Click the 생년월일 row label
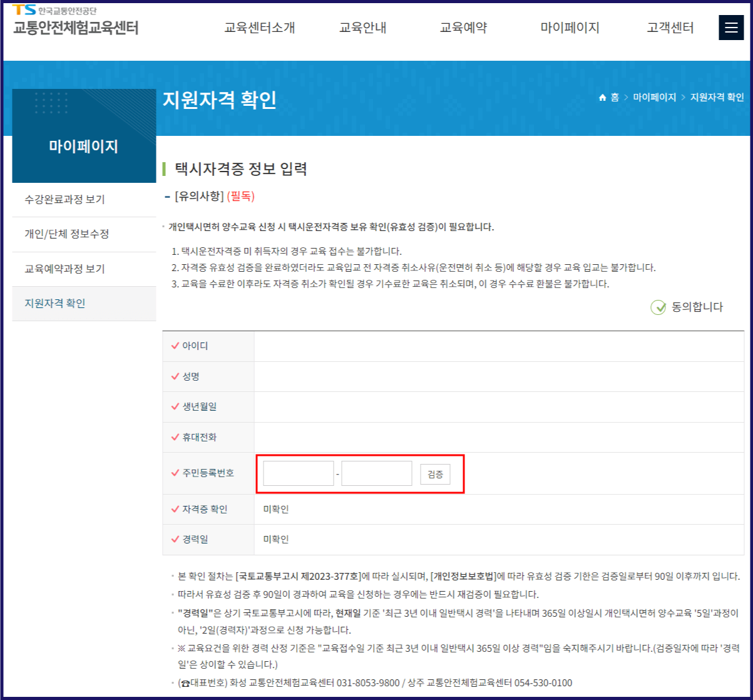The image size is (753, 700). (x=199, y=407)
